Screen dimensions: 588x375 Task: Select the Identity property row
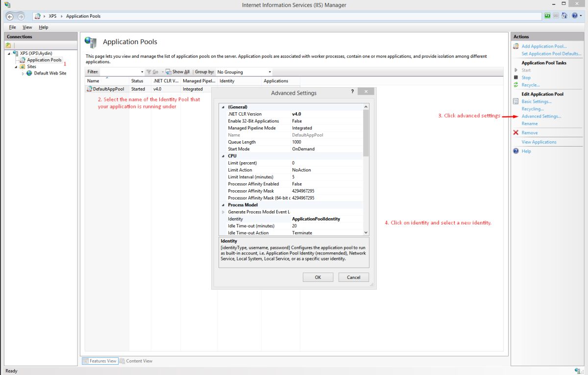coord(292,219)
